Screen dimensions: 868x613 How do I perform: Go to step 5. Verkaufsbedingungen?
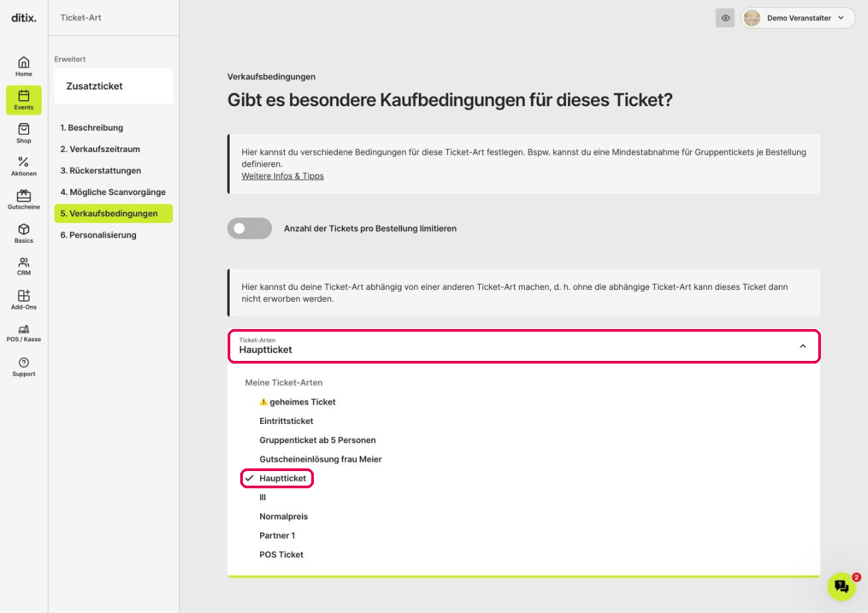point(113,214)
